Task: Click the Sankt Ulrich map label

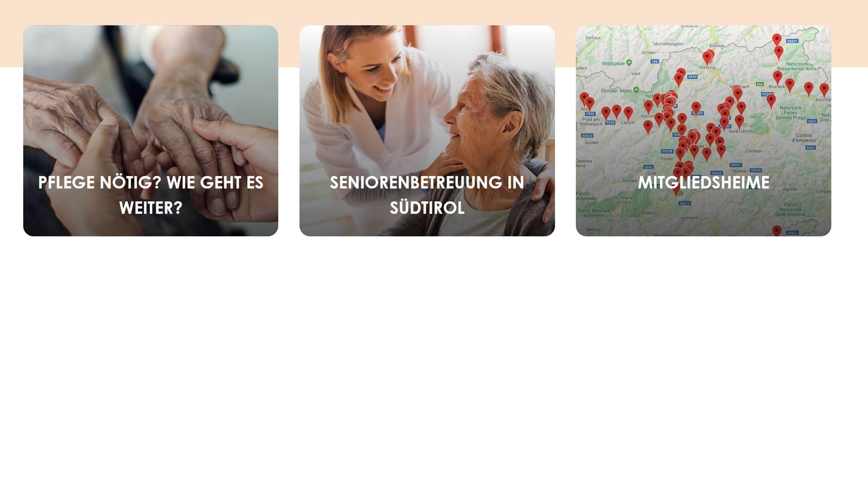Action: click(x=741, y=131)
